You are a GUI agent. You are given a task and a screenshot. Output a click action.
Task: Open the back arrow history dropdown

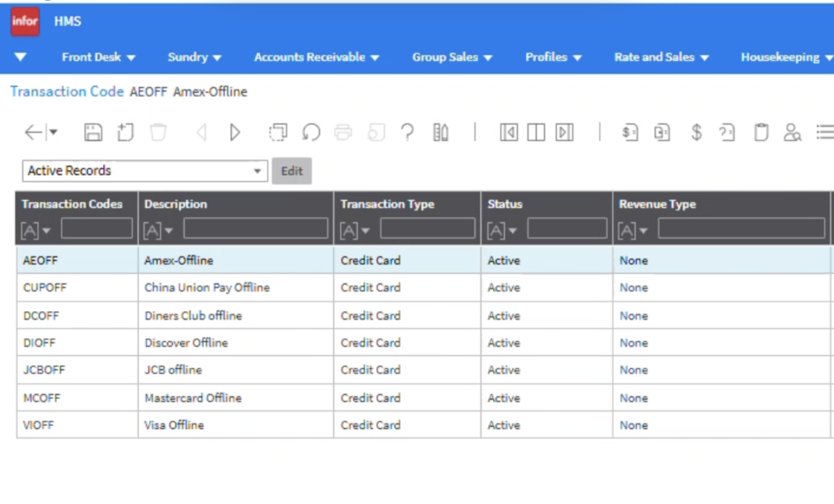pyautogui.click(x=54, y=132)
